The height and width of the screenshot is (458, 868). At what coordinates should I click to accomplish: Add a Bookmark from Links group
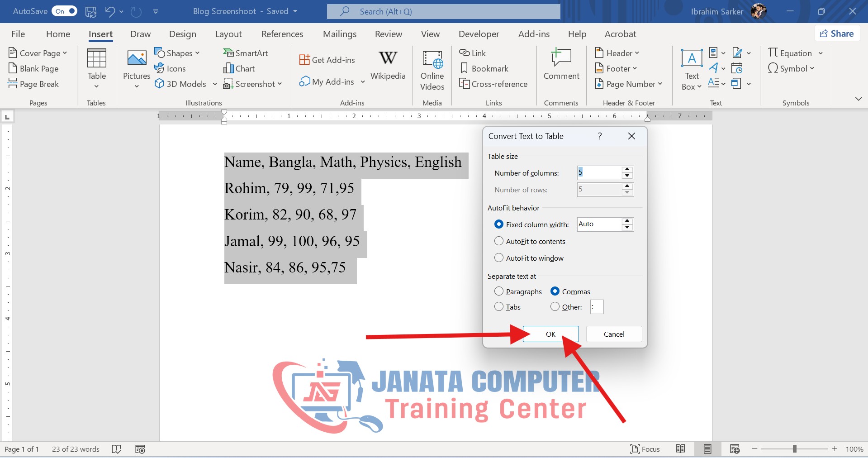click(x=484, y=68)
